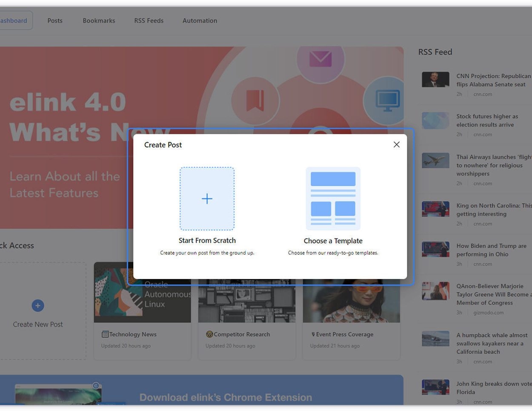Switch to the Posts tab

54,20
